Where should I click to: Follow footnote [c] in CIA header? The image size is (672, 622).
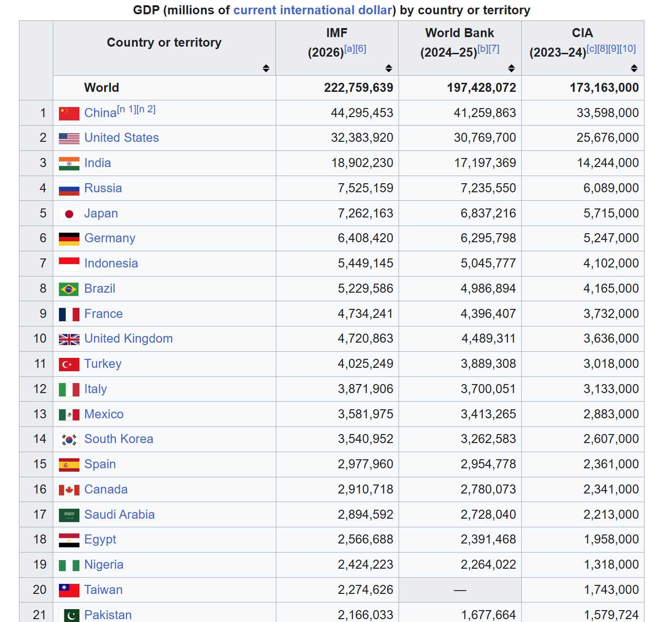tap(592, 49)
